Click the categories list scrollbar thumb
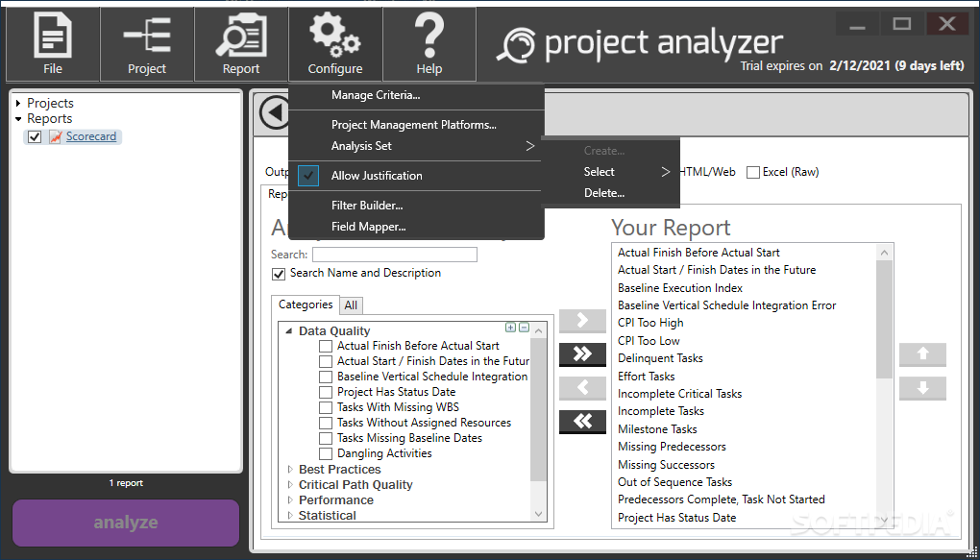980x560 pixels. [538, 409]
